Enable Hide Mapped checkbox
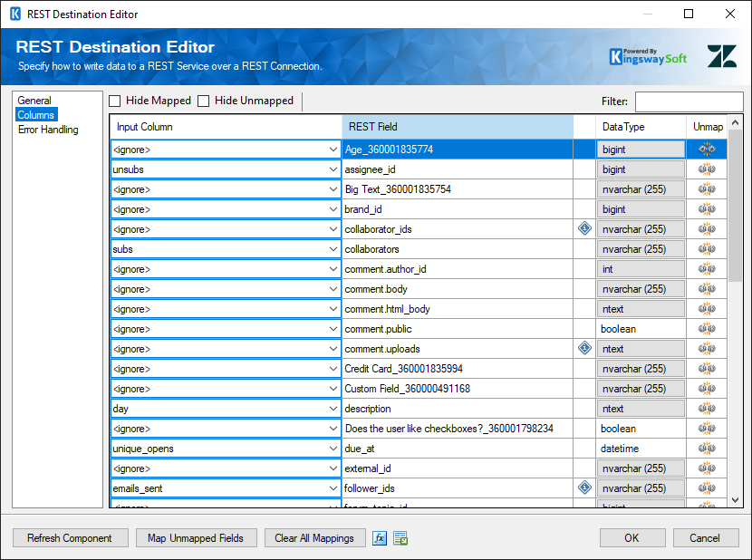Screen dimensions: 752x560 coord(115,101)
